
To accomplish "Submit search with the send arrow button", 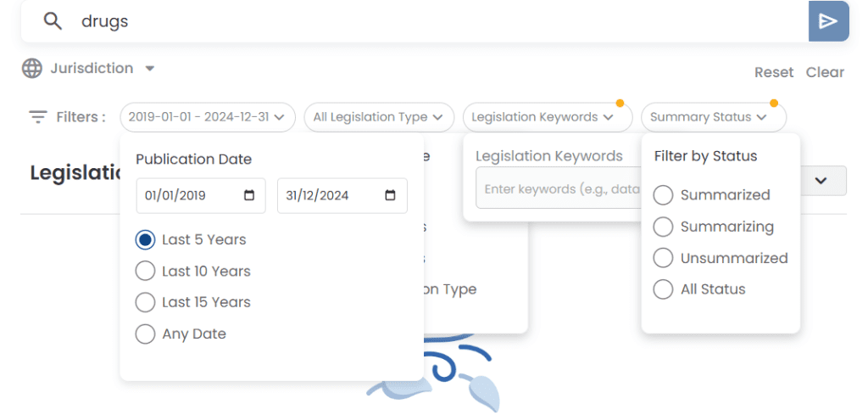I will point(828,21).
